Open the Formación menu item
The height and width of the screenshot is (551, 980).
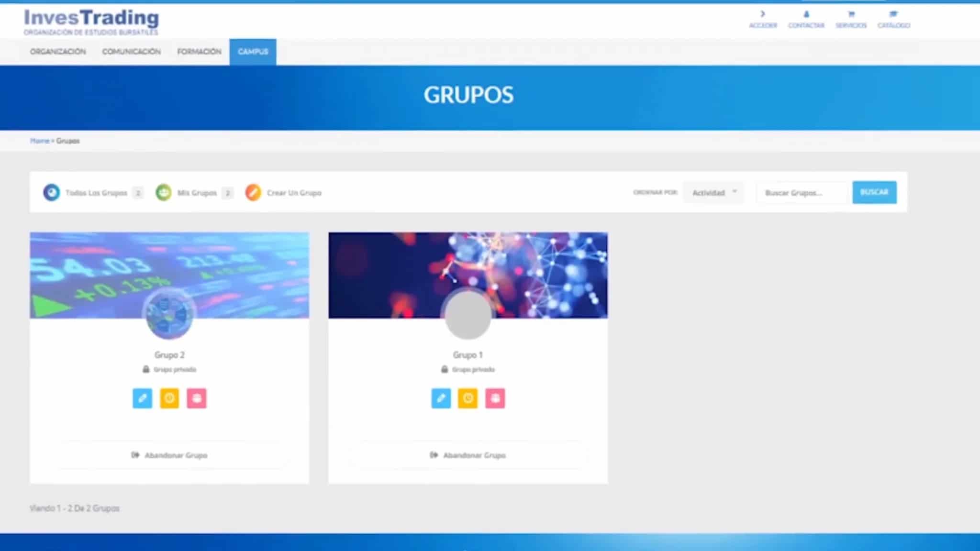tap(199, 52)
